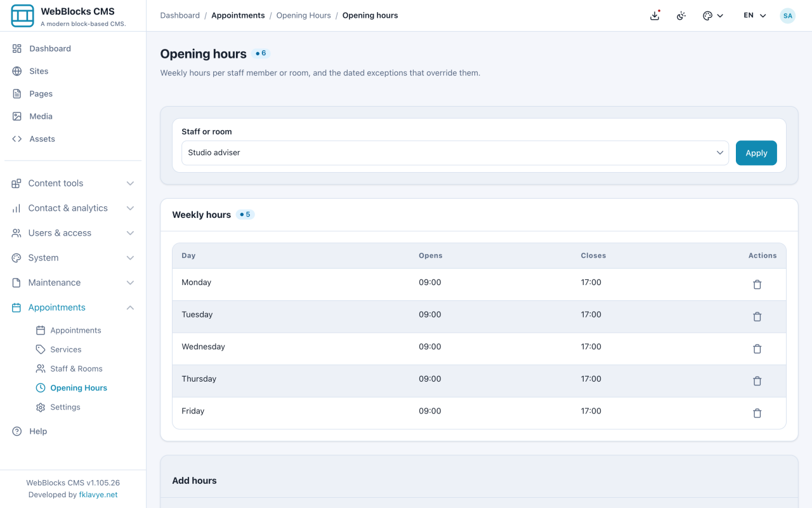Click the Day column header

pyautogui.click(x=188, y=256)
